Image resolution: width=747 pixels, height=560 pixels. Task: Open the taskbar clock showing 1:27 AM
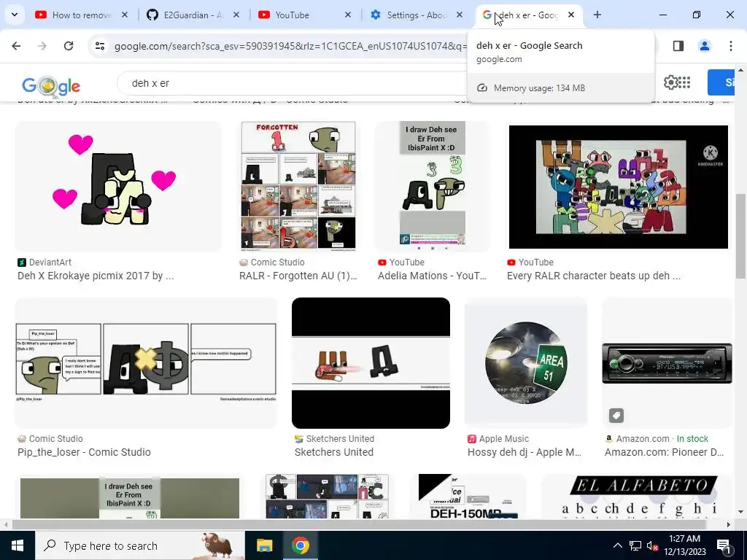[x=684, y=545]
